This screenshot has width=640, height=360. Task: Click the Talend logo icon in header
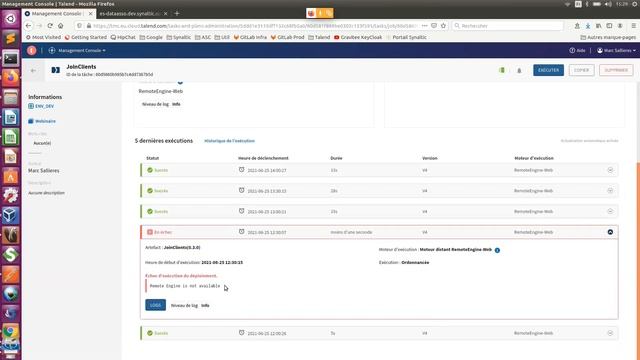coord(31,50)
